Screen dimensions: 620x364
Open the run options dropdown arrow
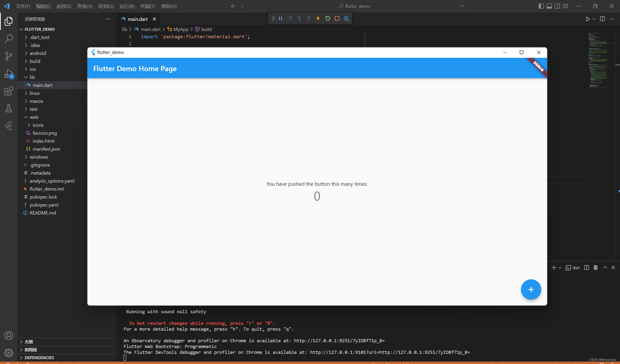tap(594, 19)
